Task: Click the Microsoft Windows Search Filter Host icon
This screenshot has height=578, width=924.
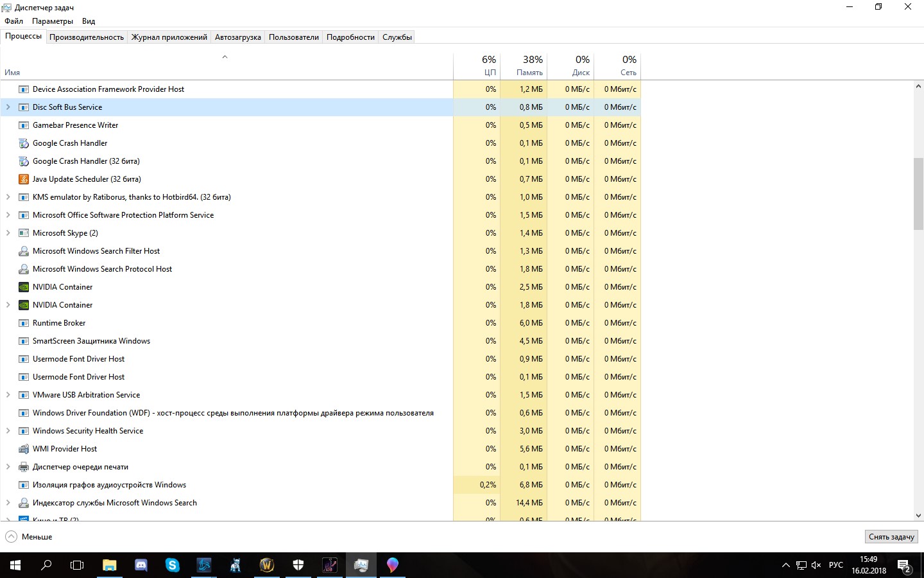Action: click(x=24, y=251)
